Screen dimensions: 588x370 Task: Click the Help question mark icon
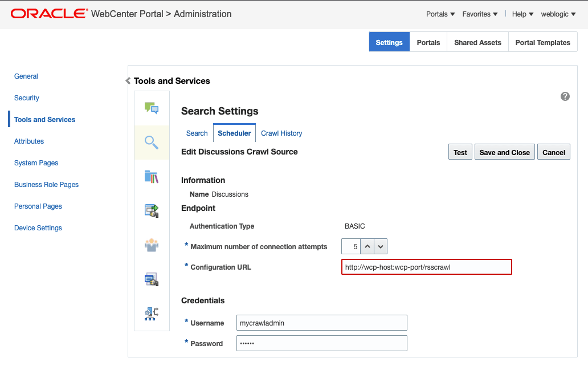pyautogui.click(x=565, y=96)
